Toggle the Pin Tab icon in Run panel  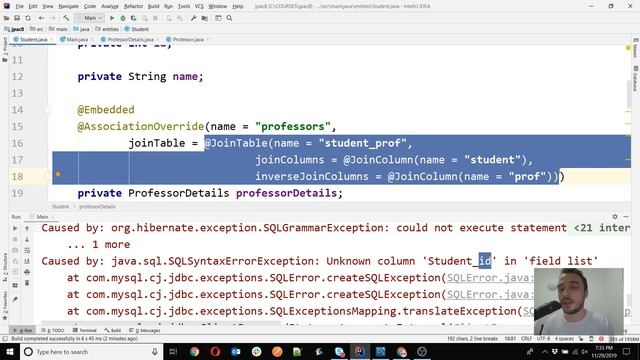tap(15, 299)
